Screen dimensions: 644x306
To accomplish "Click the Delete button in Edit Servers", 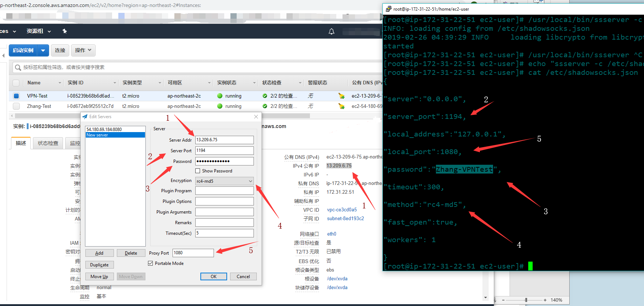I will tap(131, 253).
